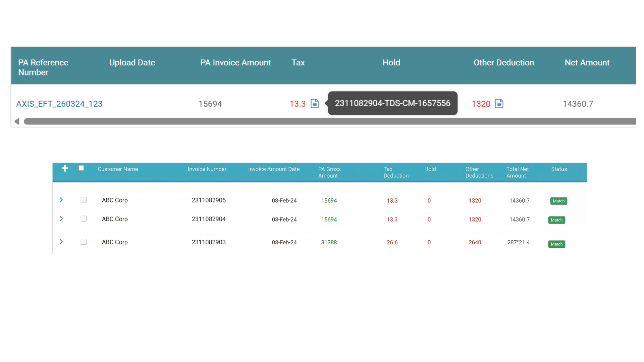Screen dimensions: 644x362
Task: Toggle the select-all checkbox in header
Action: (81, 168)
